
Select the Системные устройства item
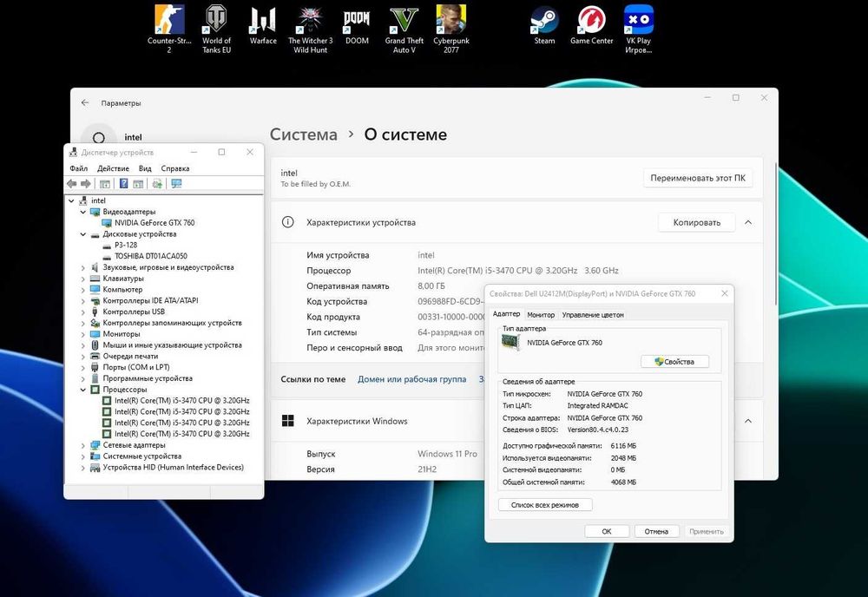141,456
